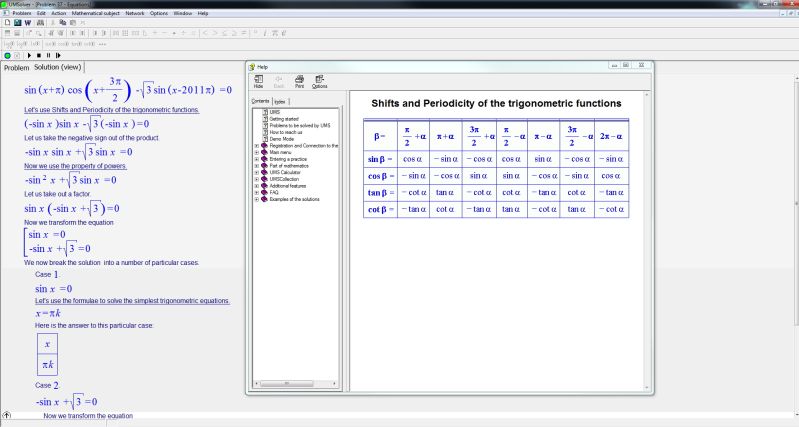Open the Problem menu
Screen dimensions: 799x427
coord(21,13)
